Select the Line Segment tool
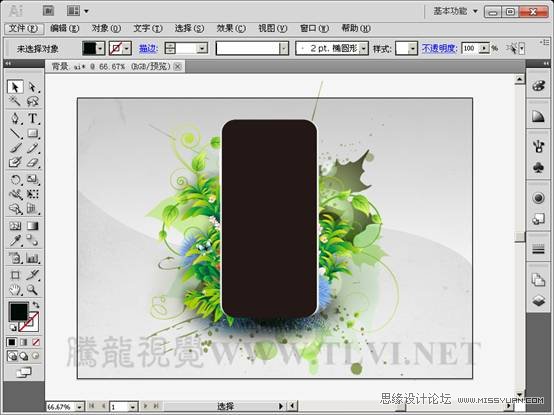554x415 pixels. pos(15,133)
